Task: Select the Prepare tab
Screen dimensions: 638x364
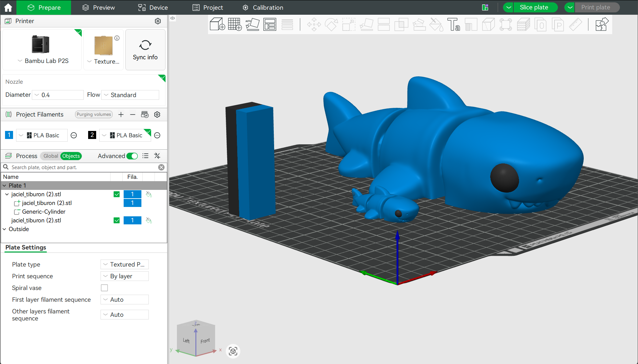Action: (x=44, y=7)
